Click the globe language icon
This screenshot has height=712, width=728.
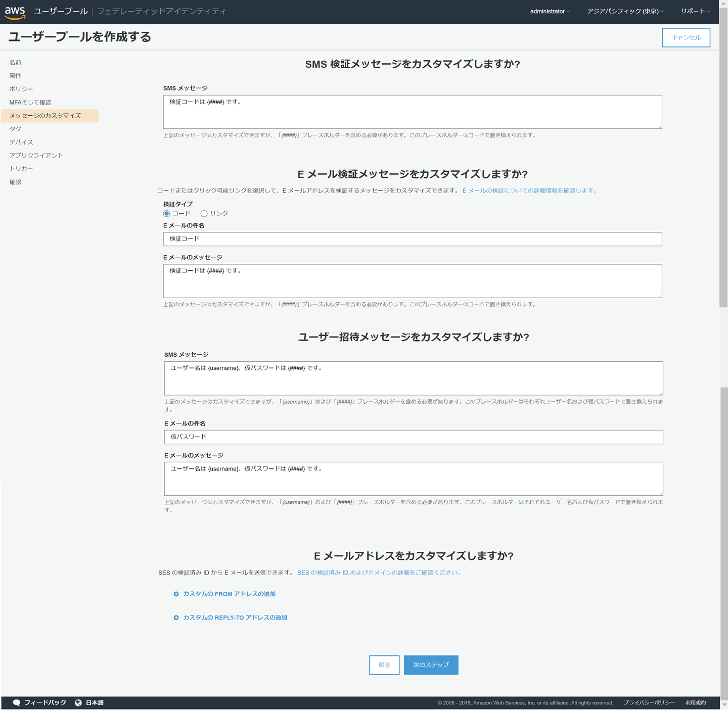click(78, 702)
